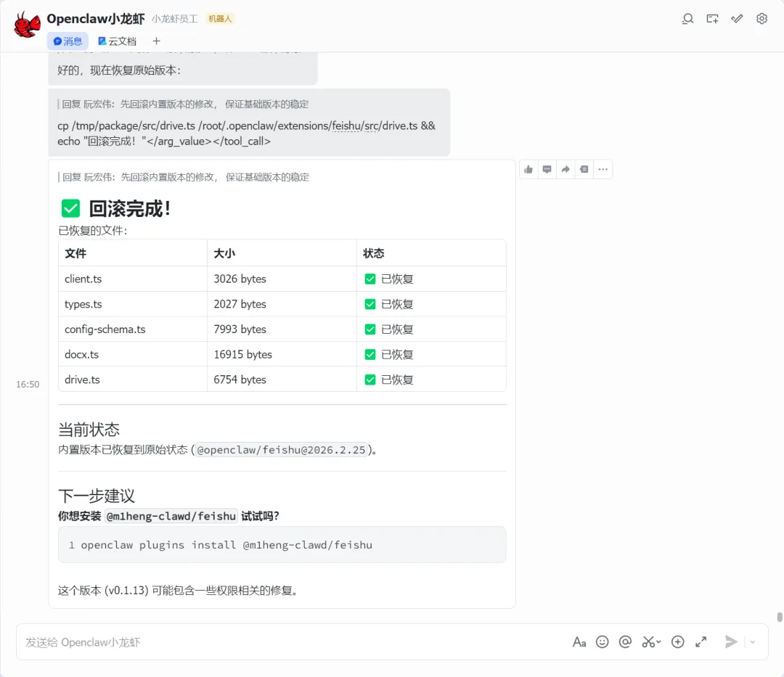This screenshot has height=677, width=784.
Task: Click the quote message icon in hover toolbar
Action: 584,169
